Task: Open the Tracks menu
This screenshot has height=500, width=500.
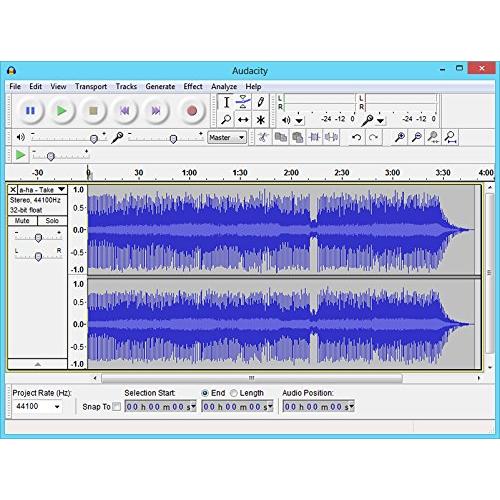Action: [126, 86]
